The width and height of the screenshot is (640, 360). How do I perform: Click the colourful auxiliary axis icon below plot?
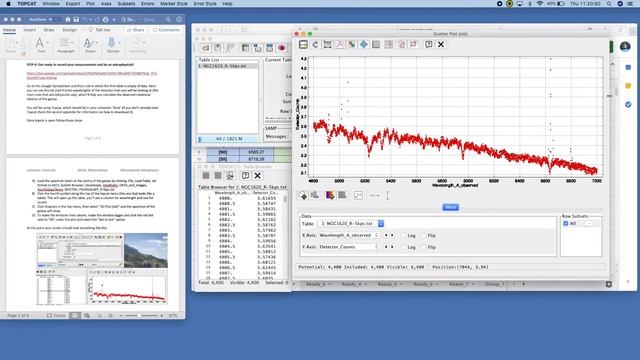coord(330,196)
